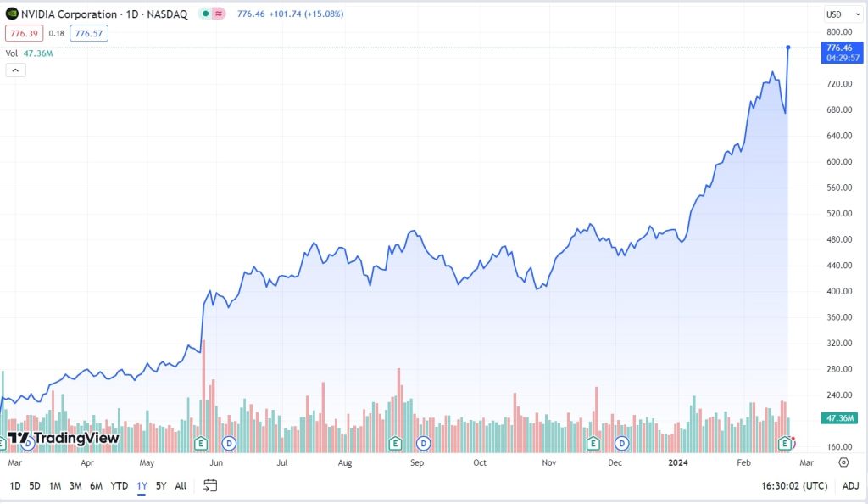The height and width of the screenshot is (504, 868).
Task: Click the scale settings gear icon
Action: (843, 462)
